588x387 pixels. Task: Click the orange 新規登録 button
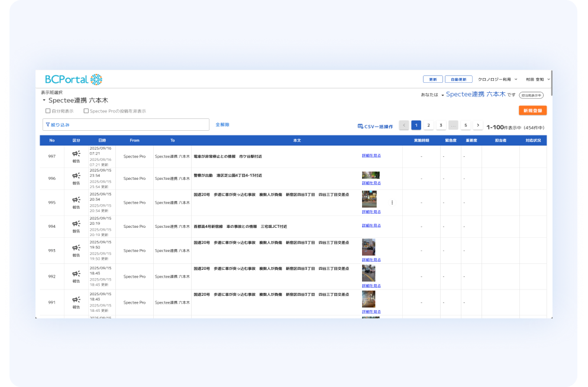532,111
